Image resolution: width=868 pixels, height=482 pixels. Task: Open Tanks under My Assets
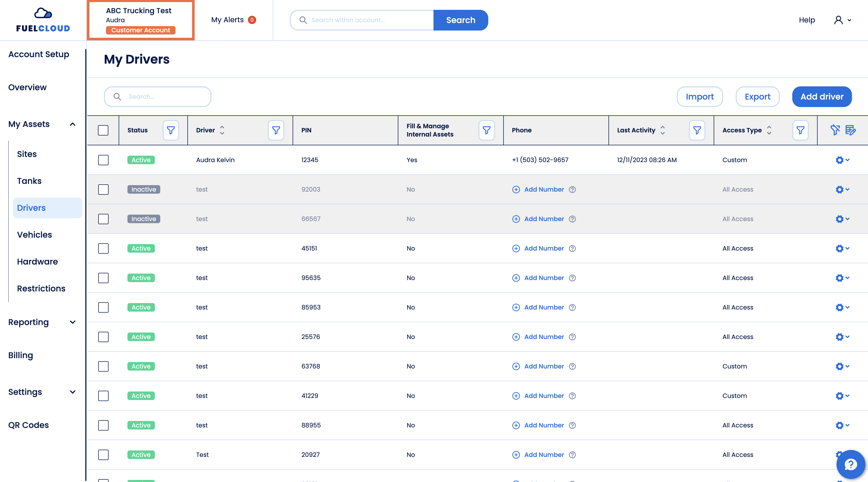(x=29, y=181)
